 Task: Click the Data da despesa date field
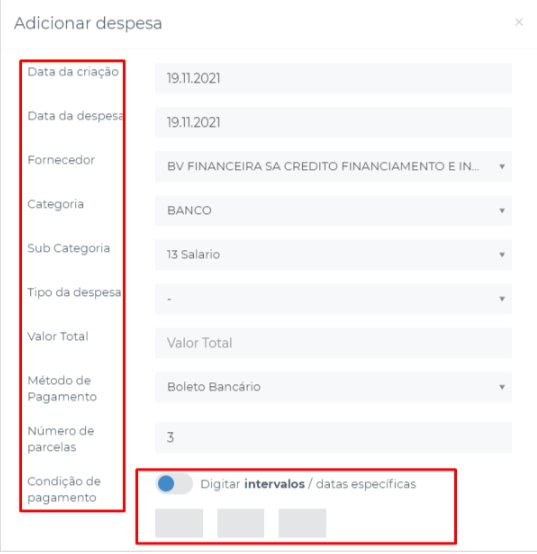click(333, 123)
